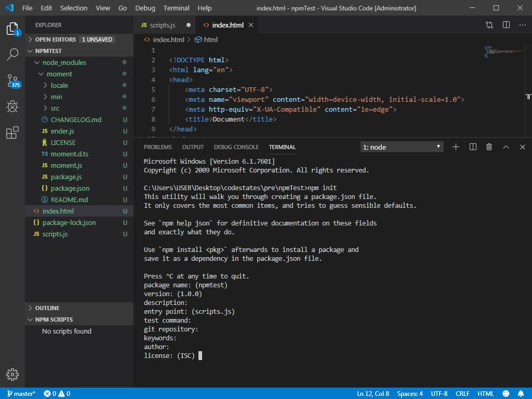Open the Help menu

point(204,8)
